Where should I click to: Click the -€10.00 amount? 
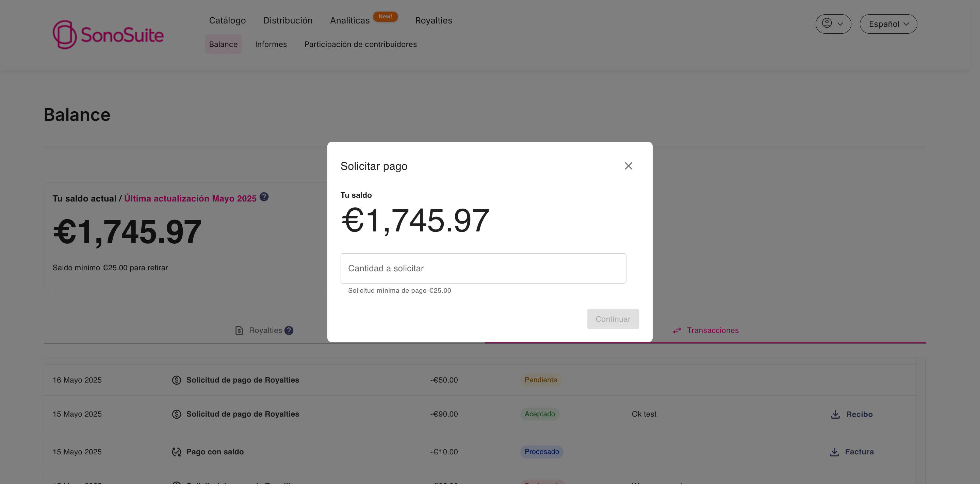(444, 452)
